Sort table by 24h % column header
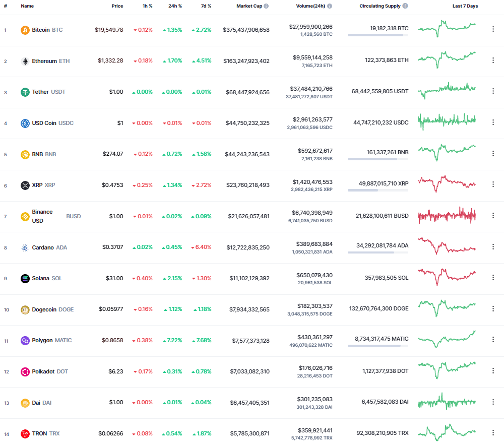Image resolution: width=504 pixels, height=445 pixels. tap(175, 6)
